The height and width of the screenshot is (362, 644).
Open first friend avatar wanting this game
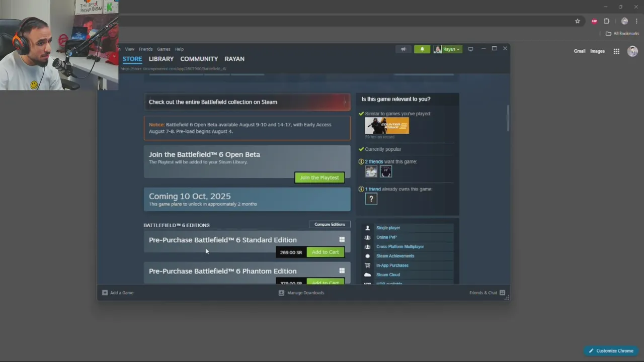coord(371,171)
